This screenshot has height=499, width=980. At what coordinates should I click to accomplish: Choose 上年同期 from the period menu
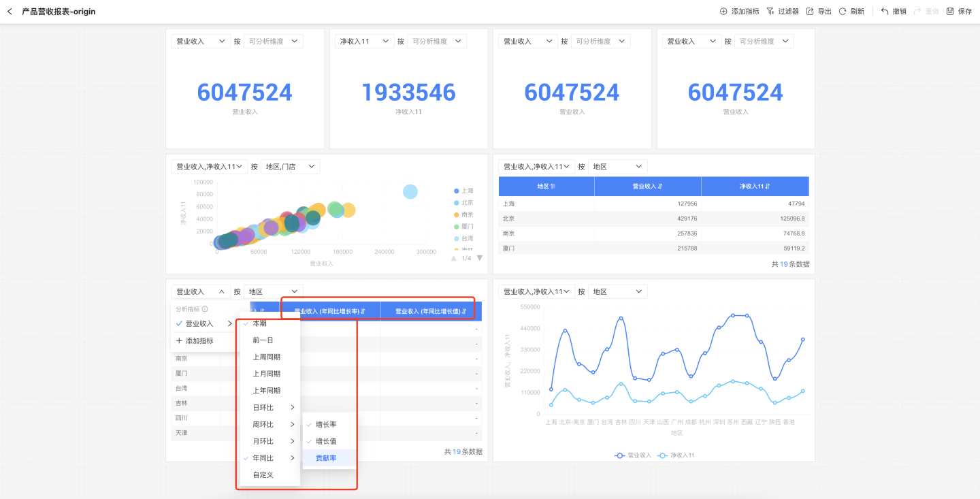(x=266, y=391)
